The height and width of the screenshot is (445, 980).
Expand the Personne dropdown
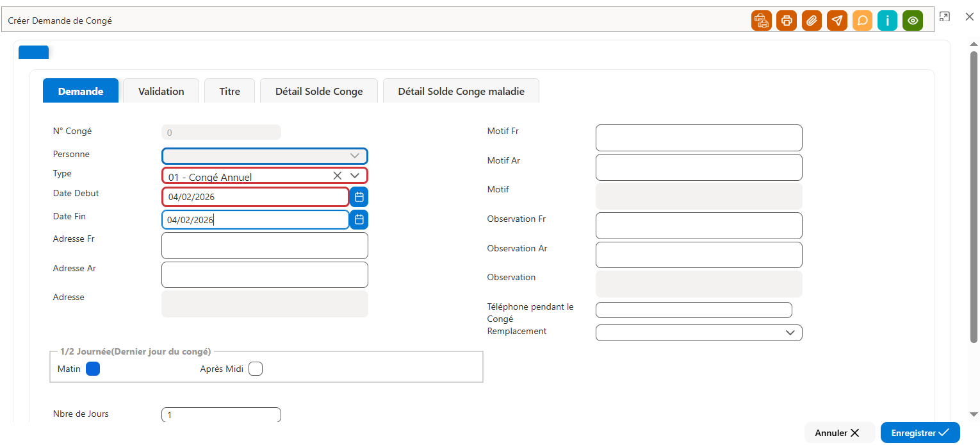tap(355, 156)
